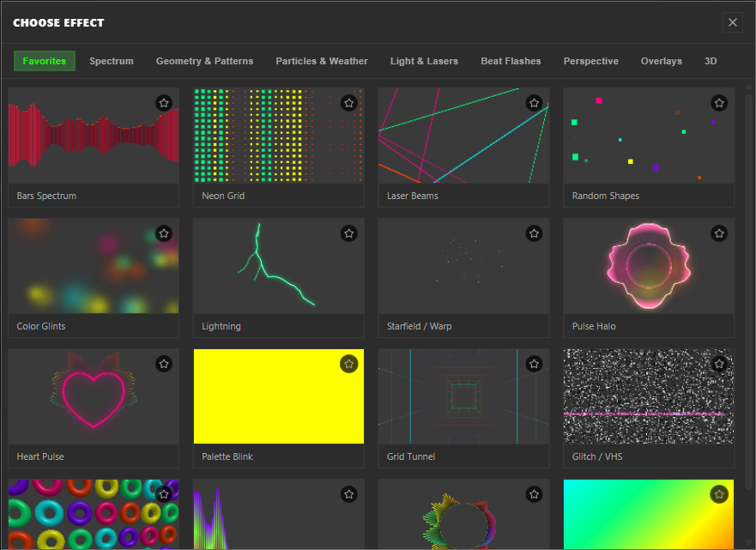This screenshot has width=756, height=550.
Task: Pick the Laser Beams thumbnail
Action: pos(464,136)
